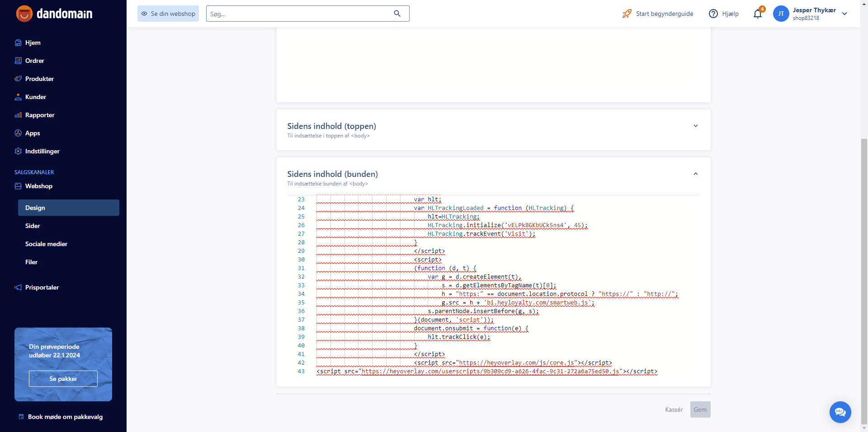Image resolution: width=868 pixels, height=432 pixels.
Task: Go to Produkter in the sidebar
Action: click(x=39, y=79)
